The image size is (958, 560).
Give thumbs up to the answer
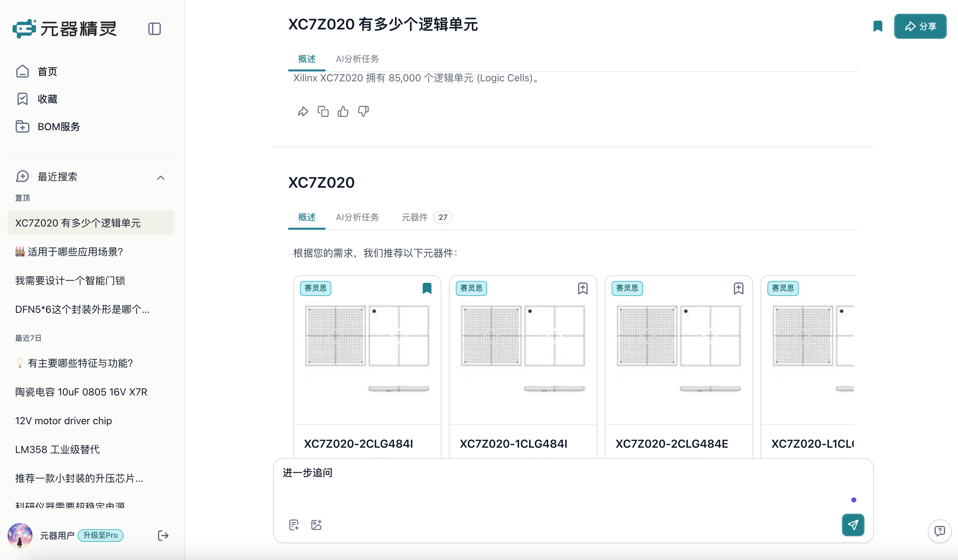(x=343, y=111)
